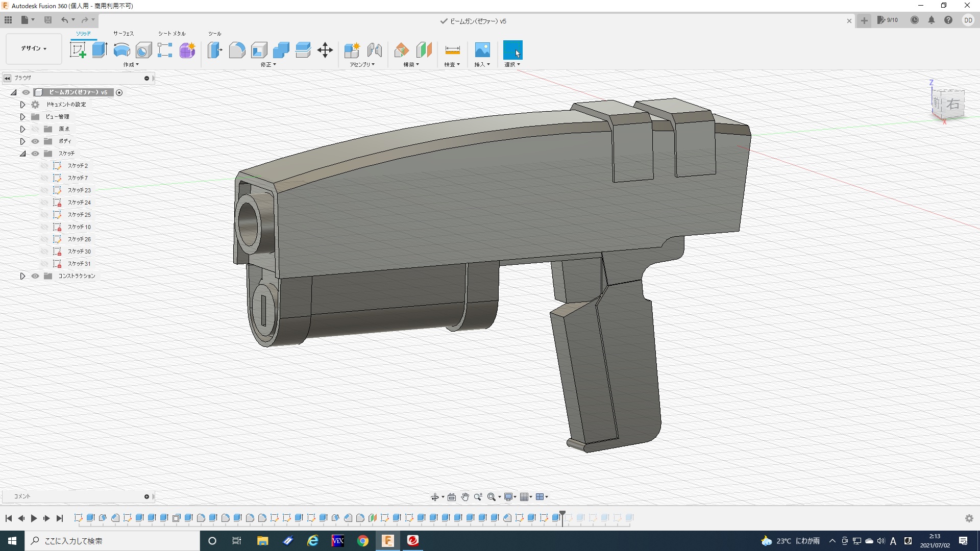Select the Combine bodies tool

281,50
